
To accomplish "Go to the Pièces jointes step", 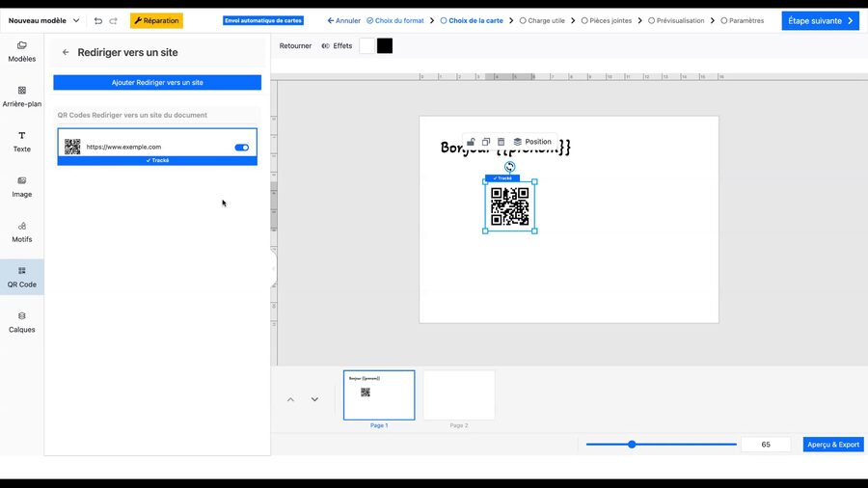I will [x=607, y=21].
